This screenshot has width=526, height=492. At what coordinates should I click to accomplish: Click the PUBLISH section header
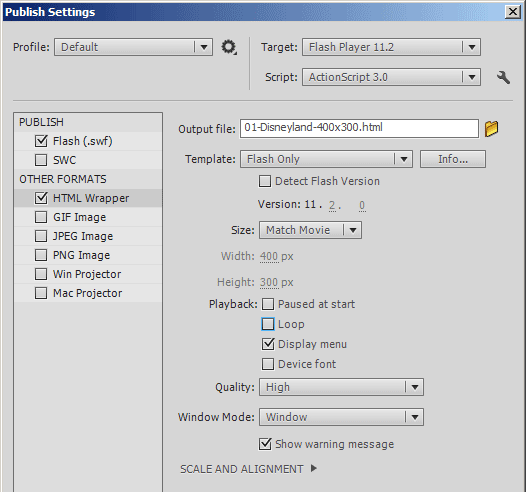41,122
